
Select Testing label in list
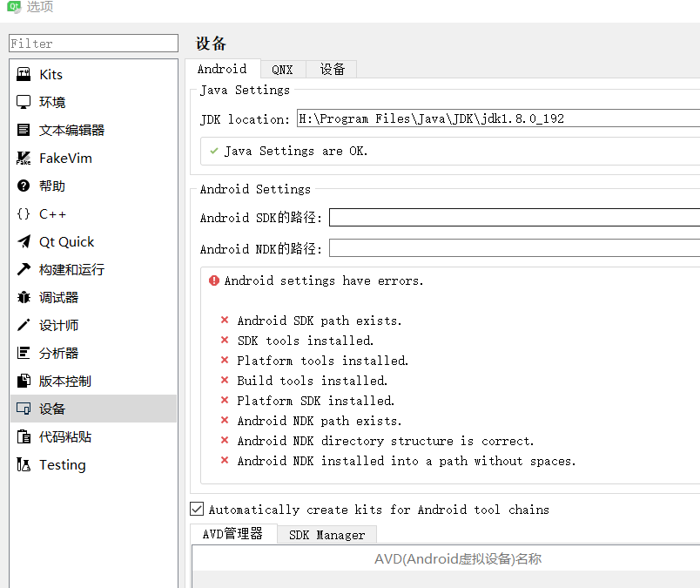63,464
